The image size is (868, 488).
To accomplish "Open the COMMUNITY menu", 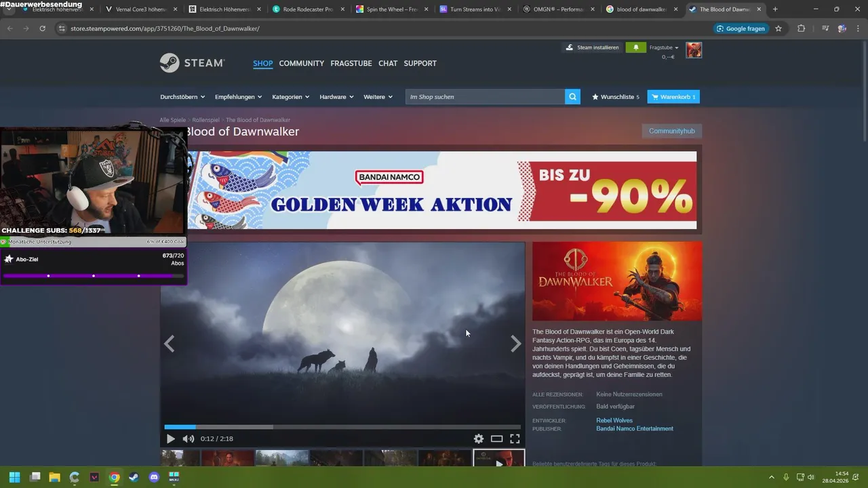I will point(301,63).
